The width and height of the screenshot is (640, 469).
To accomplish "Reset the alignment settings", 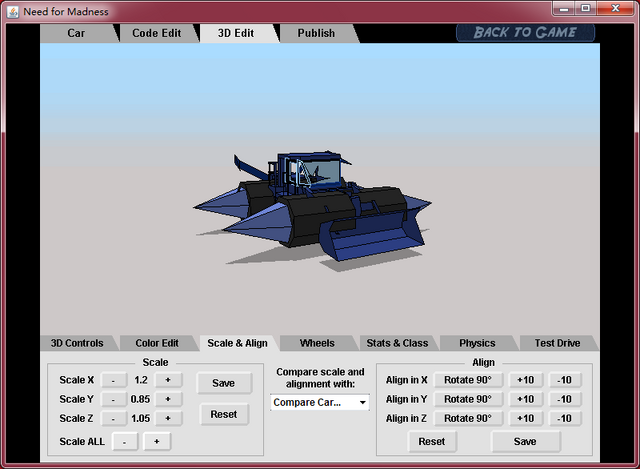I will [432, 442].
